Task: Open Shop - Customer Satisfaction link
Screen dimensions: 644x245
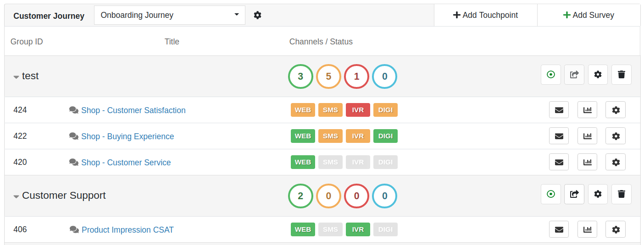Action: pyautogui.click(x=133, y=110)
